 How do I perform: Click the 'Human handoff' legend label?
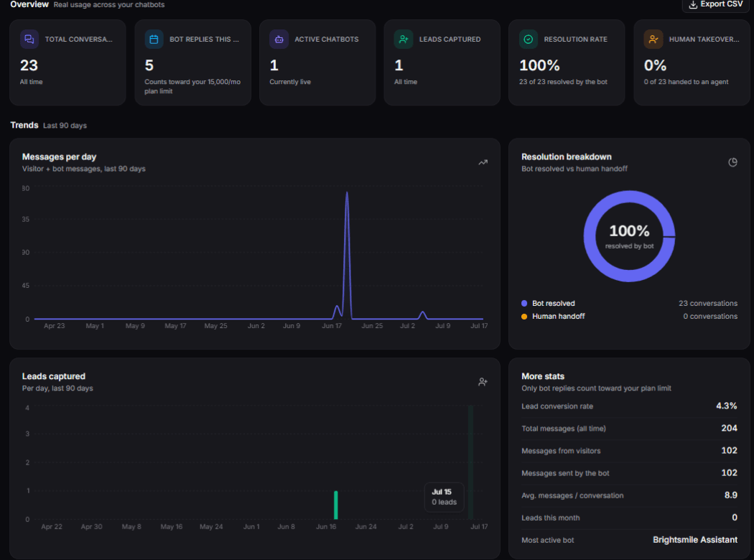click(558, 317)
